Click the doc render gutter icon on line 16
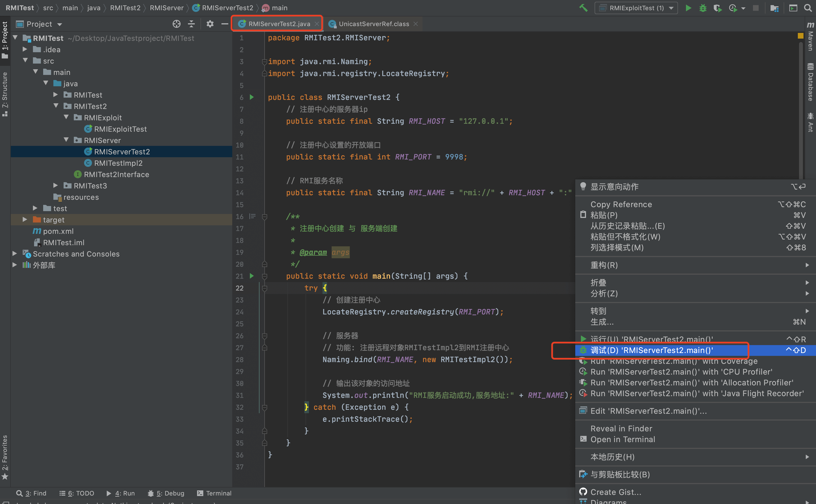This screenshot has height=504, width=816. click(252, 216)
